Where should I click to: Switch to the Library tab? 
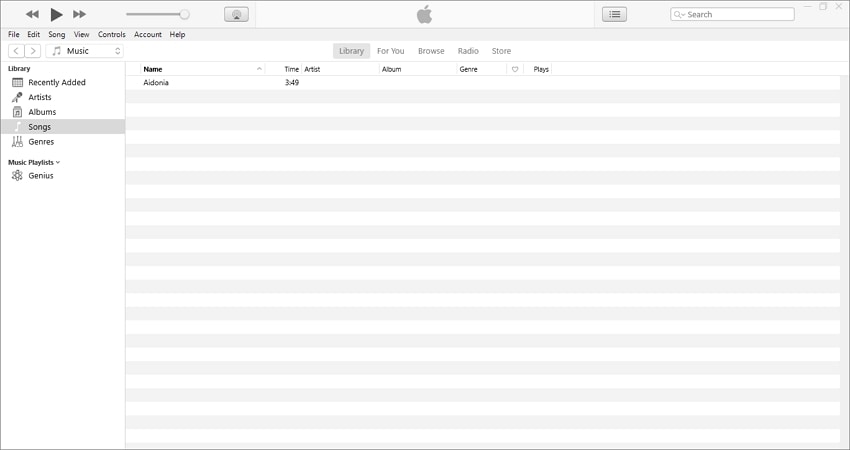pyautogui.click(x=351, y=51)
